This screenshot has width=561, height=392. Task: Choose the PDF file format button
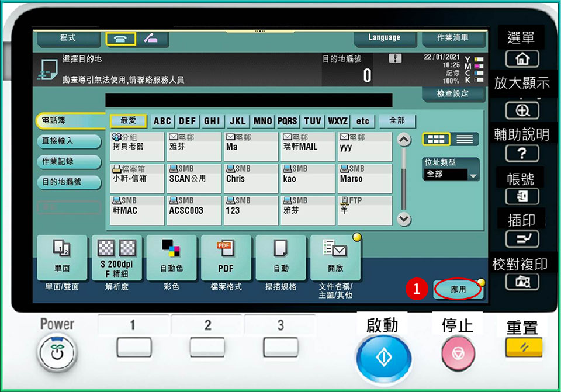(x=226, y=258)
